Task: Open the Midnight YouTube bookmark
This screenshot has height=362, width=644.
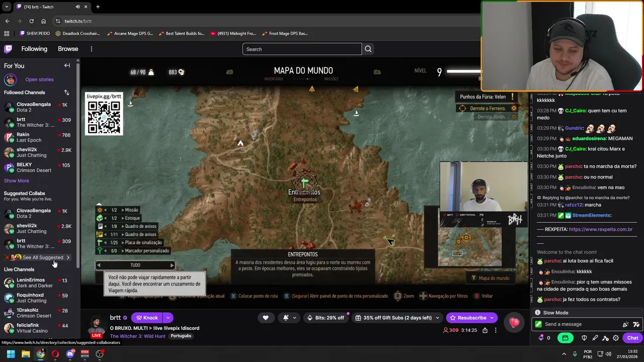Action: point(233,34)
